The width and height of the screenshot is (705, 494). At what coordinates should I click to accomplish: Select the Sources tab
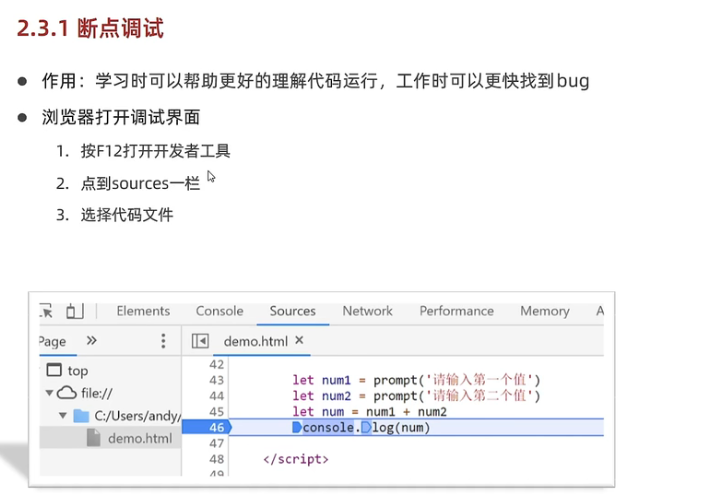[x=293, y=311]
